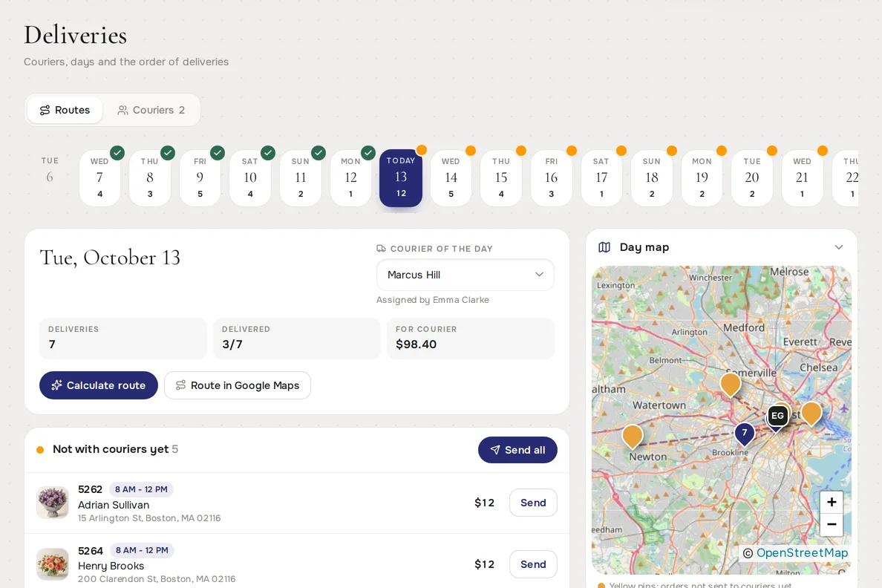Click the Day map icon

[x=604, y=247]
